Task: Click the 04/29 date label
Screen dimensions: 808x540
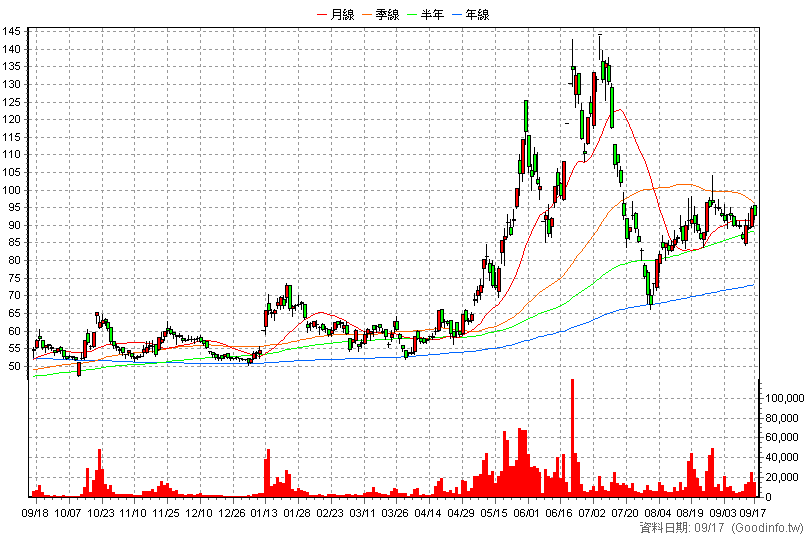Action: coord(461,513)
